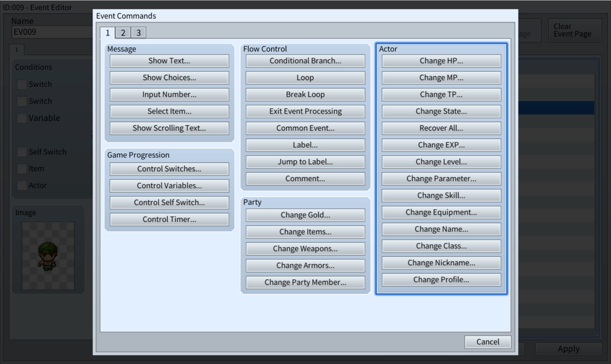The height and width of the screenshot is (364, 611).
Task: Choose Select Item command
Action: tap(169, 111)
